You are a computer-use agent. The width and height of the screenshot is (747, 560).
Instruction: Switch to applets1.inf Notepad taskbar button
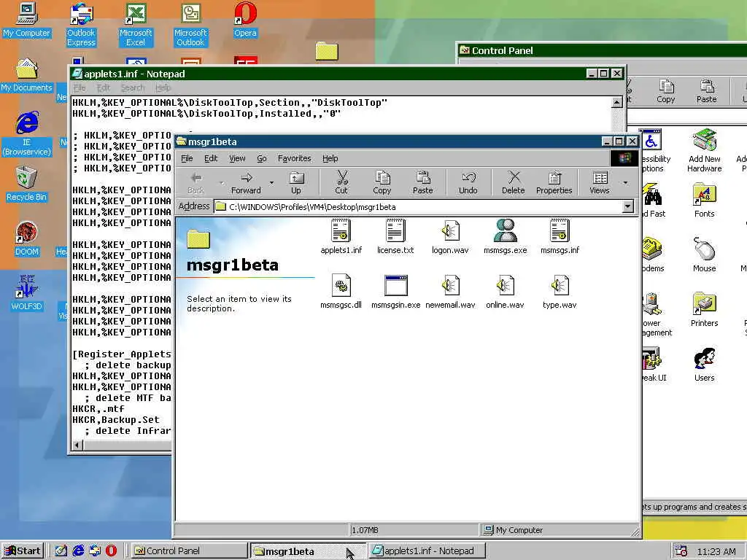[x=427, y=551]
